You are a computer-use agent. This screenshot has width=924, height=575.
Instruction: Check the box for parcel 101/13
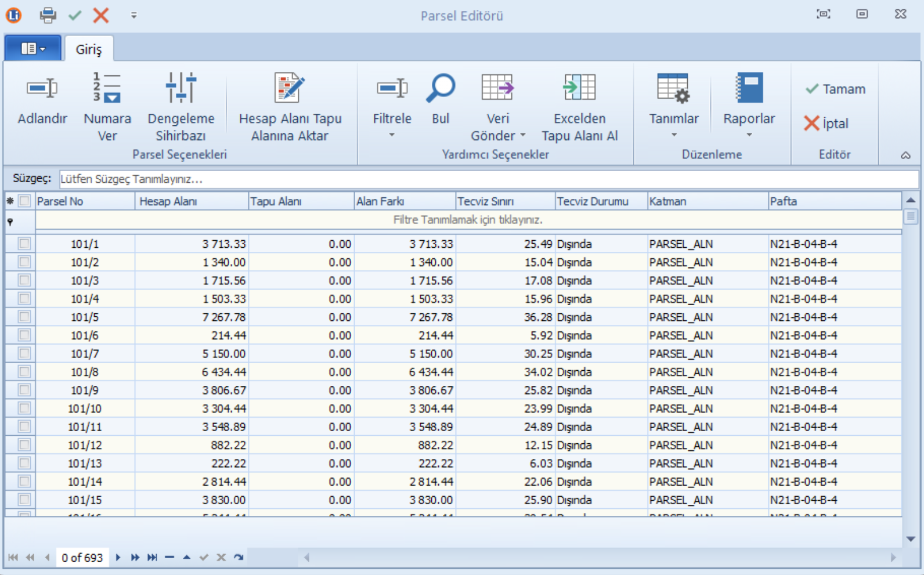point(24,463)
